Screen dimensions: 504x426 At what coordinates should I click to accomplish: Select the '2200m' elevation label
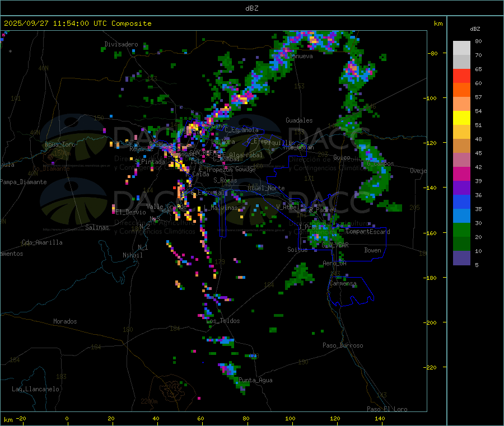[149, 401]
